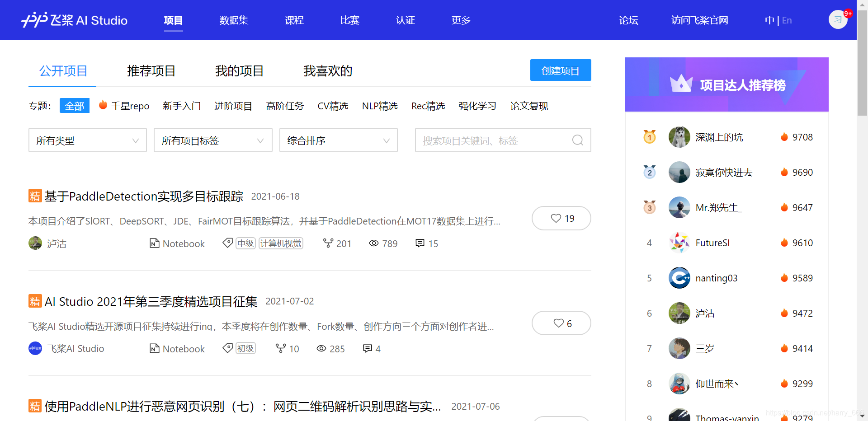Image resolution: width=868 pixels, height=421 pixels.
Task: Click the heart icon on the PaddleDetection project
Action: 556,218
